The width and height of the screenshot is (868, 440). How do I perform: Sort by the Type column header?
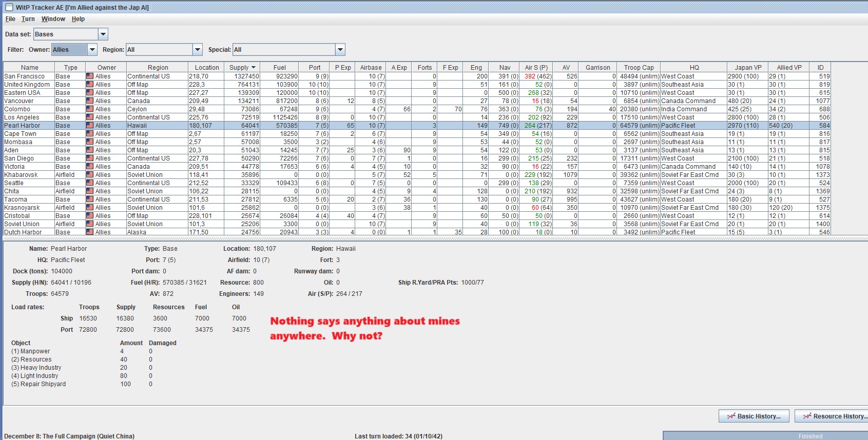tap(70, 68)
